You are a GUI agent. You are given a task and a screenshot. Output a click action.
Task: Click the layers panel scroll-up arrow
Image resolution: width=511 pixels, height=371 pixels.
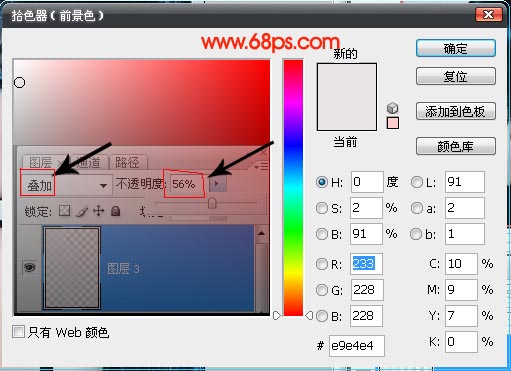(x=262, y=234)
